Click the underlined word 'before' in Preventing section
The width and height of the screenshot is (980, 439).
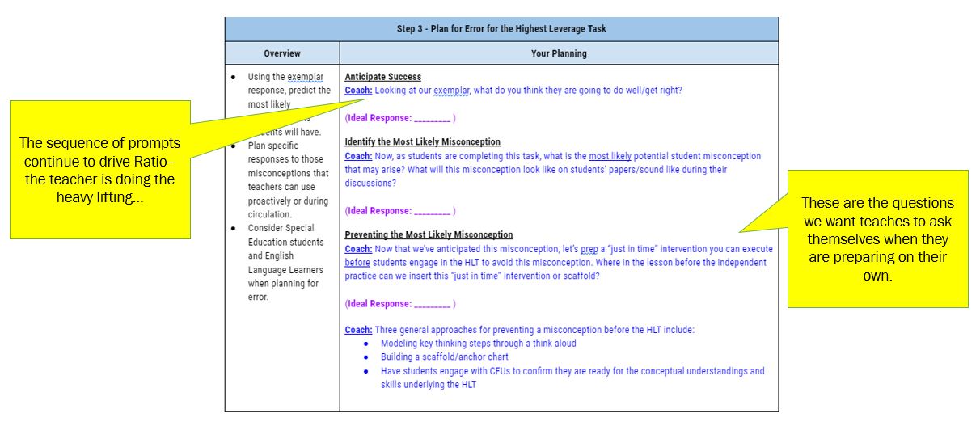pos(357,263)
